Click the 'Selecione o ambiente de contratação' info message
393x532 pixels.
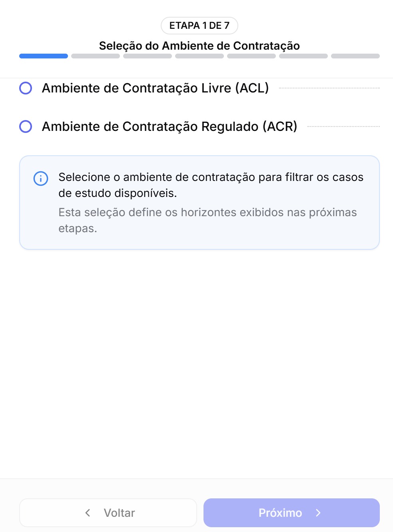[211, 185]
